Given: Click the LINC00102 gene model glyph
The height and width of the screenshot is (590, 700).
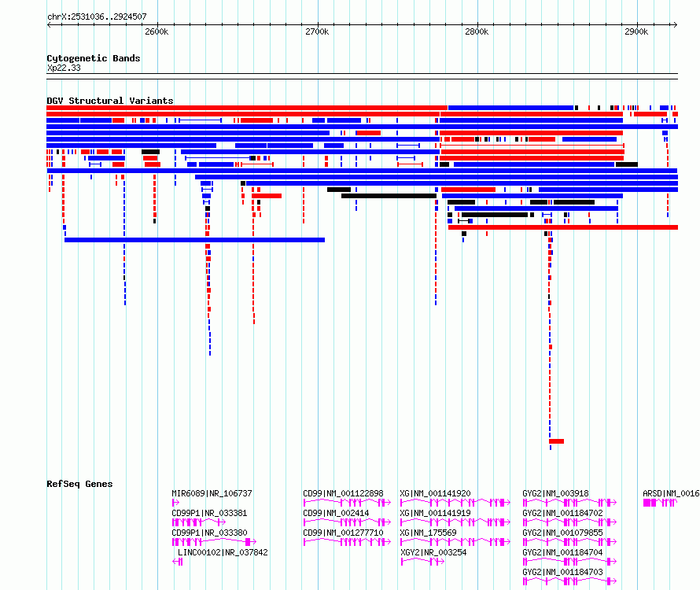Looking at the screenshot, I should (x=178, y=562).
